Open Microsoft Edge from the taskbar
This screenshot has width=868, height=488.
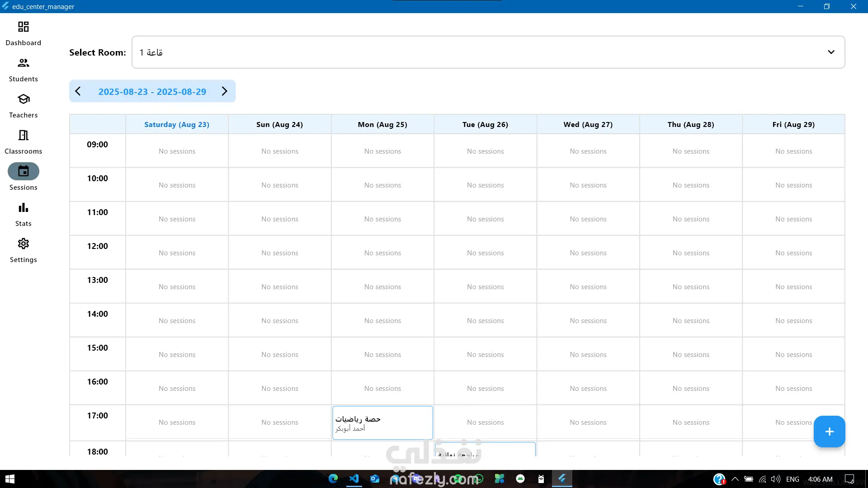333,479
